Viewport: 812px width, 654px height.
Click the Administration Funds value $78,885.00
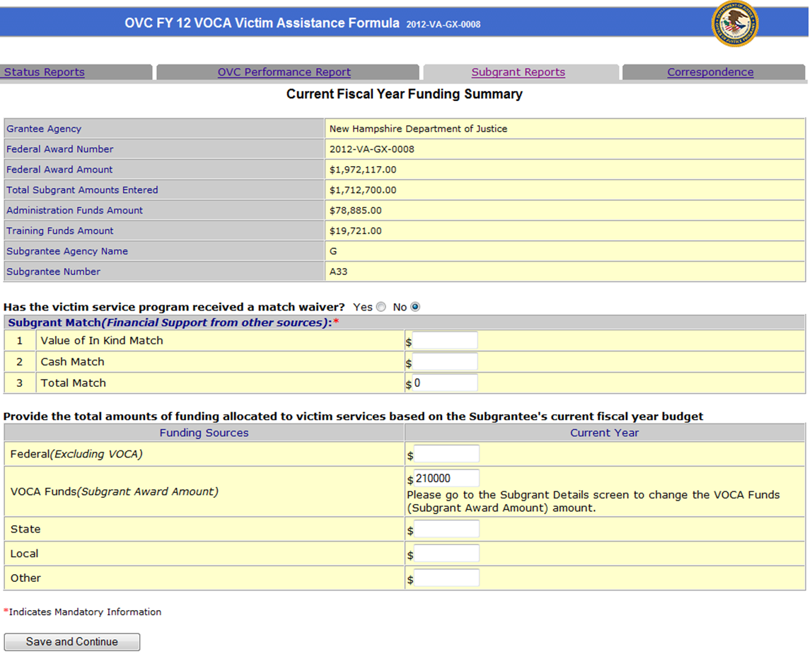tap(355, 210)
